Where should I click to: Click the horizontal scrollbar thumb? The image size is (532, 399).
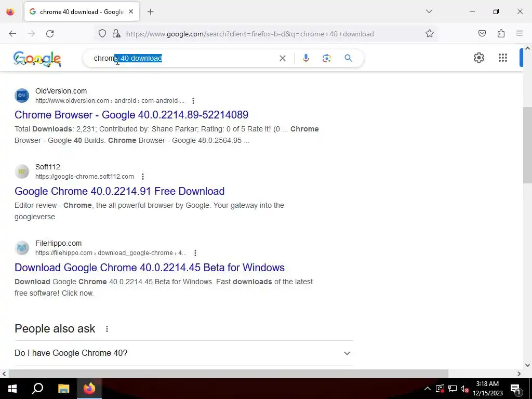[x=229, y=374]
